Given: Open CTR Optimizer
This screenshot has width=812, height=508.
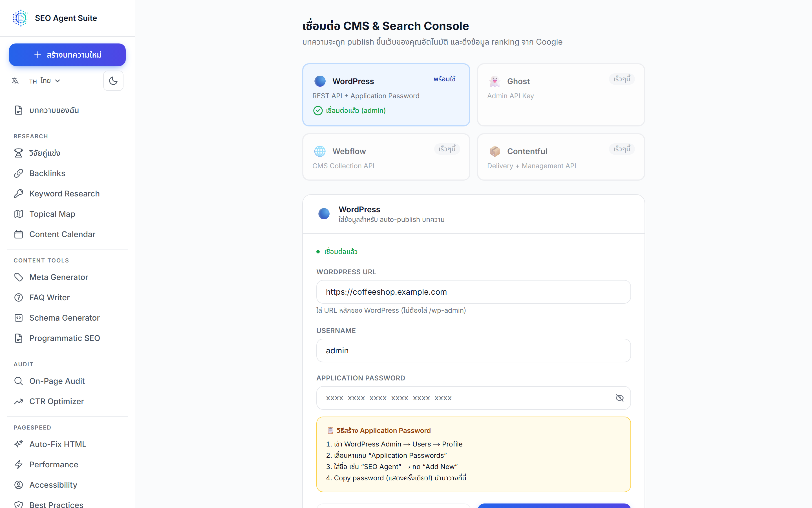Looking at the screenshot, I should [x=67, y=402].
